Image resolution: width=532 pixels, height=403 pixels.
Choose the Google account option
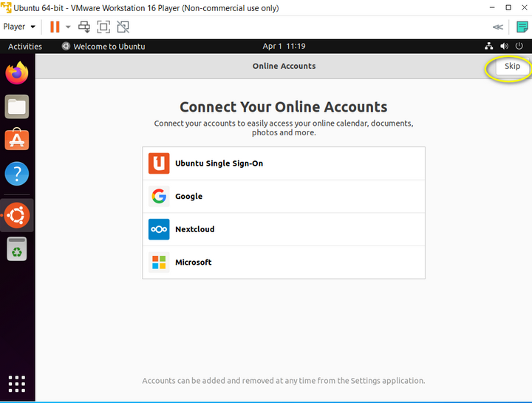click(284, 196)
